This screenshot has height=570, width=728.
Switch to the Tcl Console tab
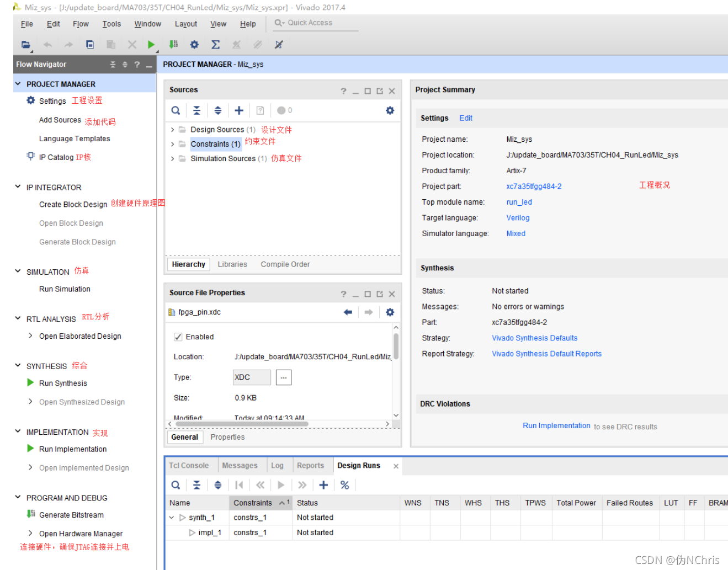click(189, 466)
